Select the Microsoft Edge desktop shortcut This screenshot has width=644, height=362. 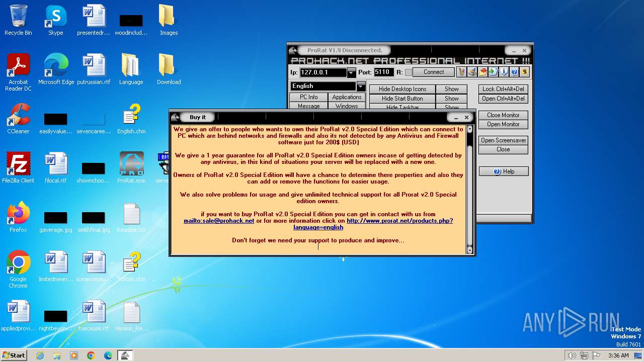tap(56, 69)
